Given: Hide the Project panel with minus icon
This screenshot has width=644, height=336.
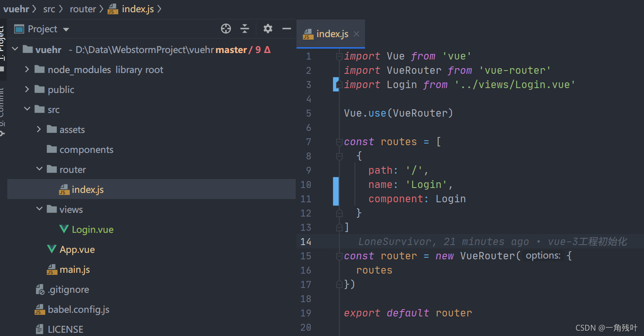Looking at the screenshot, I should [x=287, y=29].
